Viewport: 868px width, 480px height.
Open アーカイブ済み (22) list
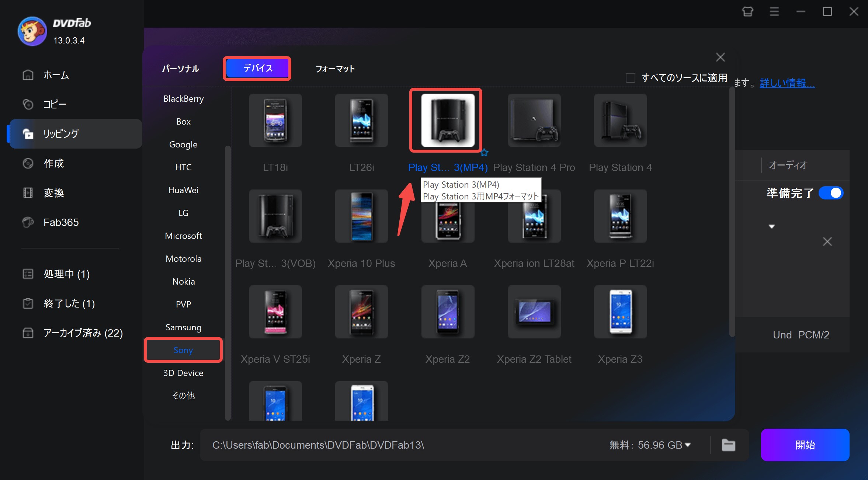tap(83, 333)
